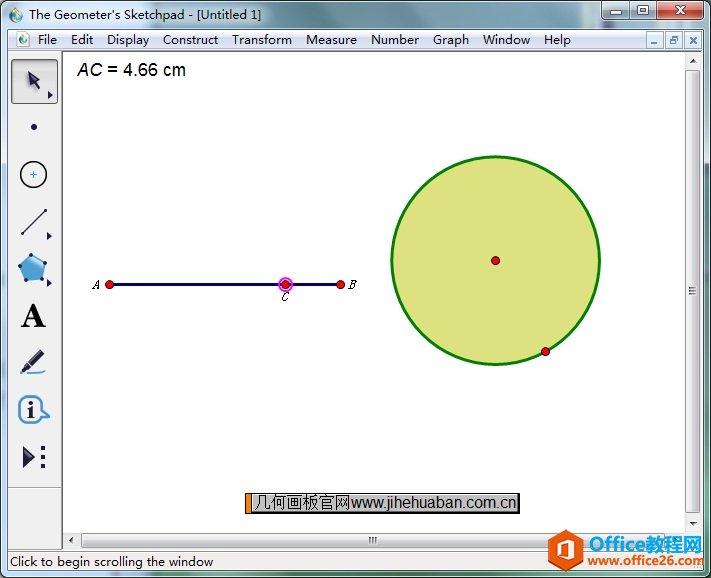Click the vertical scrollbar down arrow

tap(692, 523)
